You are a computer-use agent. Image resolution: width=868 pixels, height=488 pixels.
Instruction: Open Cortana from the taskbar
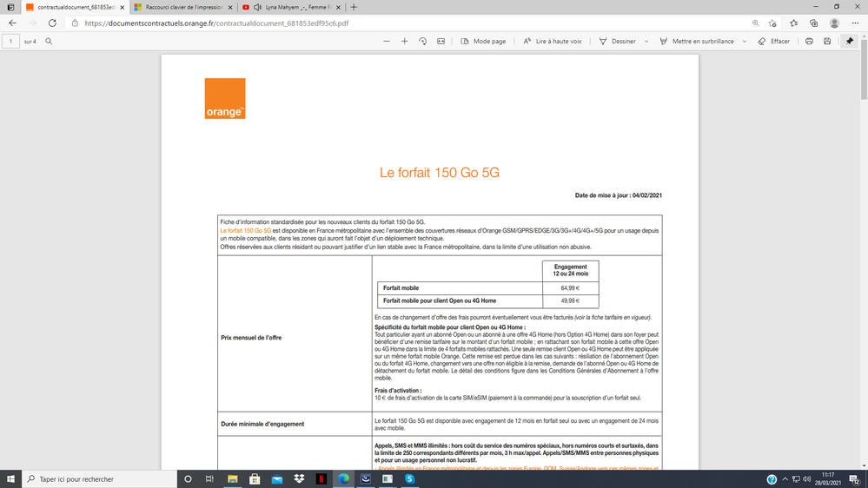[188, 478]
